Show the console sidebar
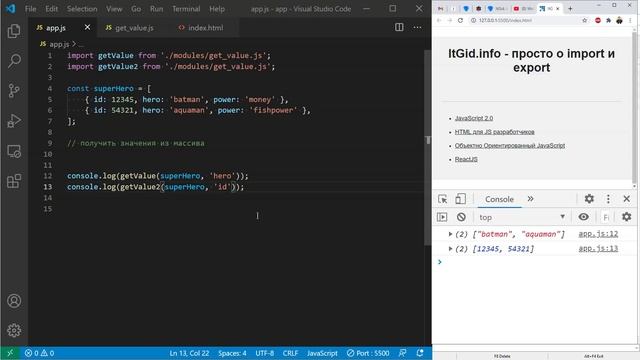The image size is (640, 360). tap(442, 217)
